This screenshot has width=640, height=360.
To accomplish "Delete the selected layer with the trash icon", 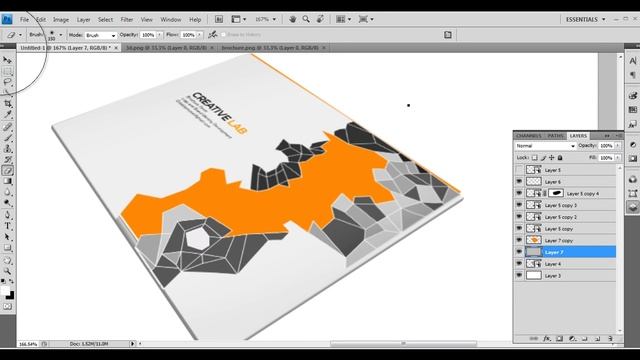I will click(x=610, y=338).
